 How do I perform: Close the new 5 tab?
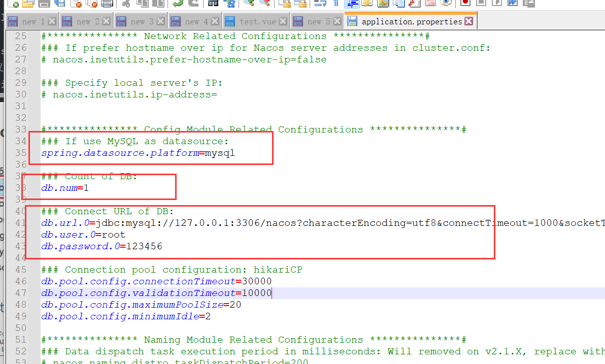coord(337,21)
